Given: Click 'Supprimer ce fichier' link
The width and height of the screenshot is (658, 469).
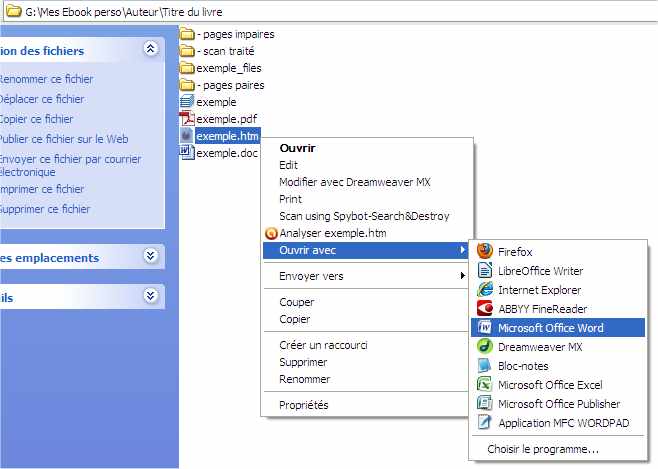Looking at the screenshot, I should pos(45,209).
